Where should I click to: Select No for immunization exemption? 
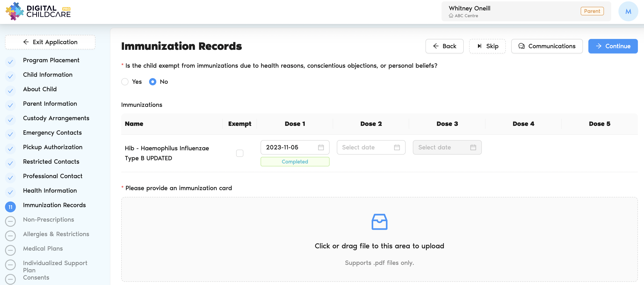coord(152,82)
